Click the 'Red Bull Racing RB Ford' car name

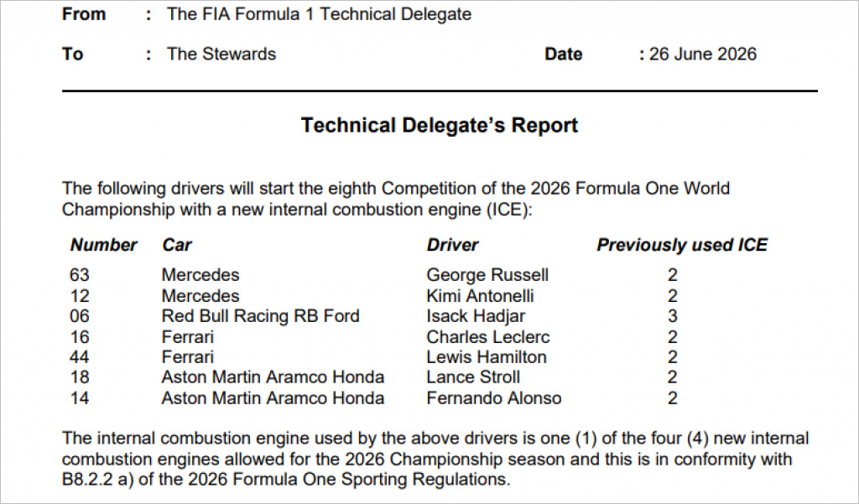pyautogui.click(x=261, y=316)
